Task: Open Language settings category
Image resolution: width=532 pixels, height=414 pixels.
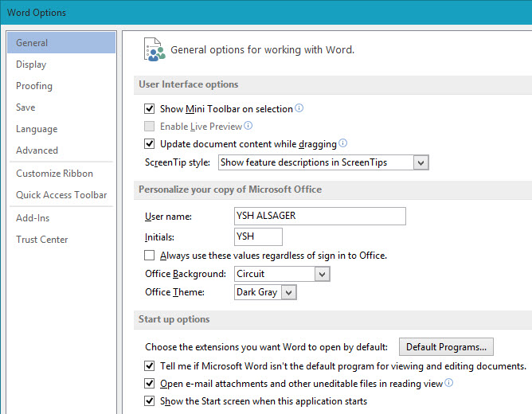Action: (61, 129)
